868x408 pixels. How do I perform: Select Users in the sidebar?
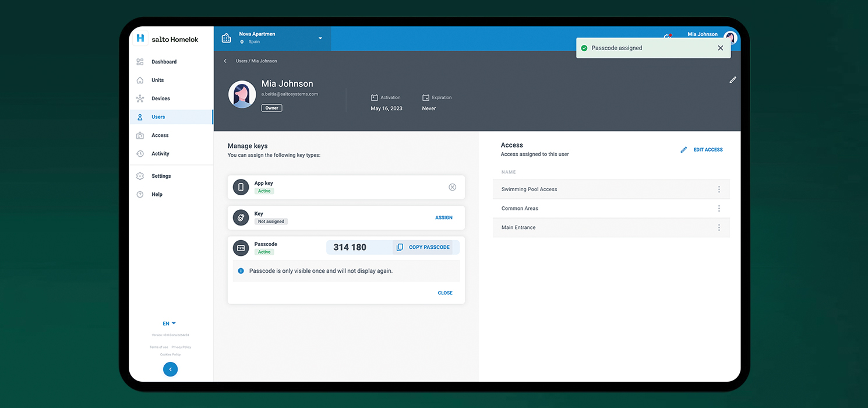[171, 117]
